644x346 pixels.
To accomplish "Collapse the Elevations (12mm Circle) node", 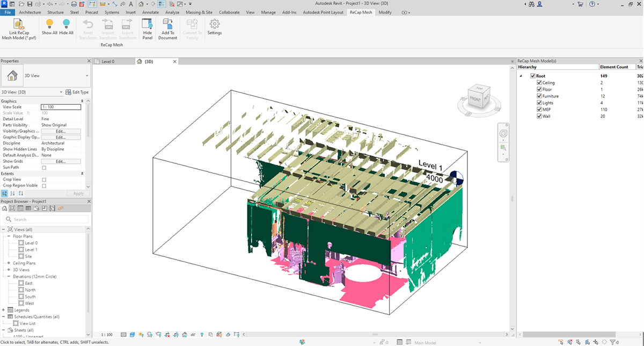I will tap(9, 277).
